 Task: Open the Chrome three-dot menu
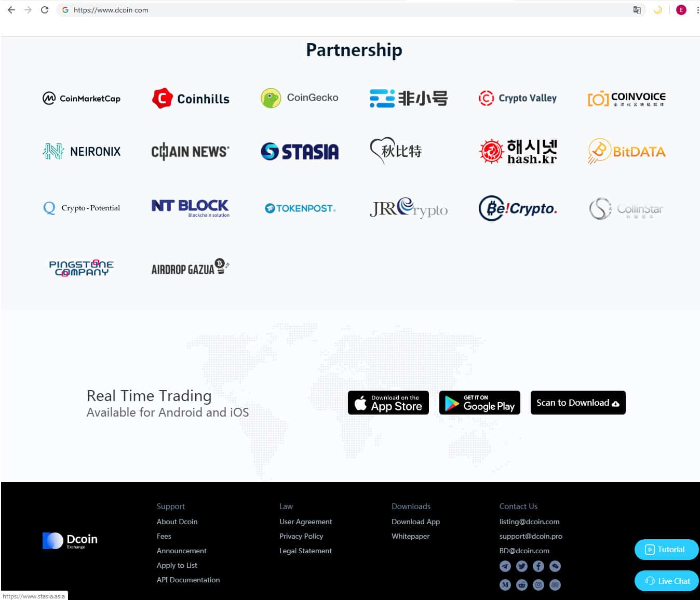tap(697, 10)
